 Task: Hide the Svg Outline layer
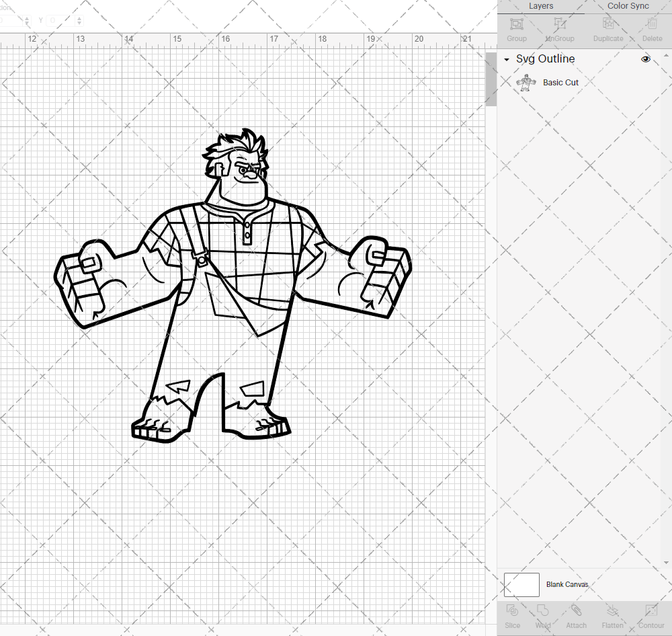coord(646,59)
